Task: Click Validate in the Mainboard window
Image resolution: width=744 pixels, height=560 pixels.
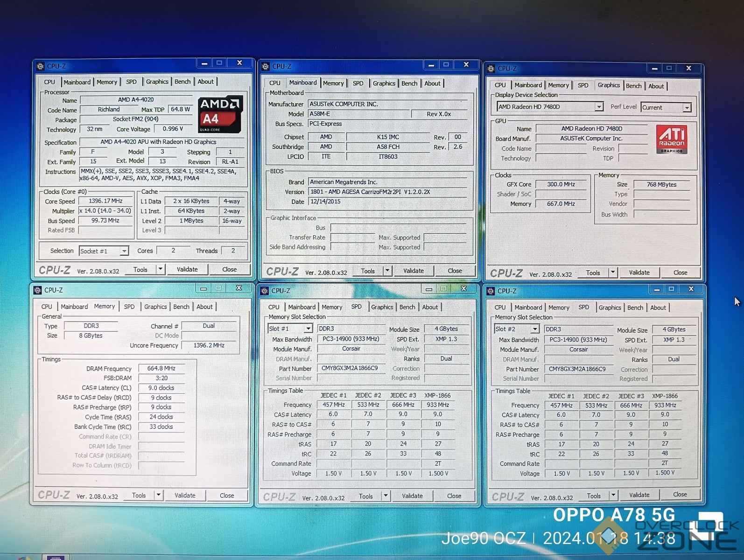Action: pyautogui.click(x=414, y=271)
